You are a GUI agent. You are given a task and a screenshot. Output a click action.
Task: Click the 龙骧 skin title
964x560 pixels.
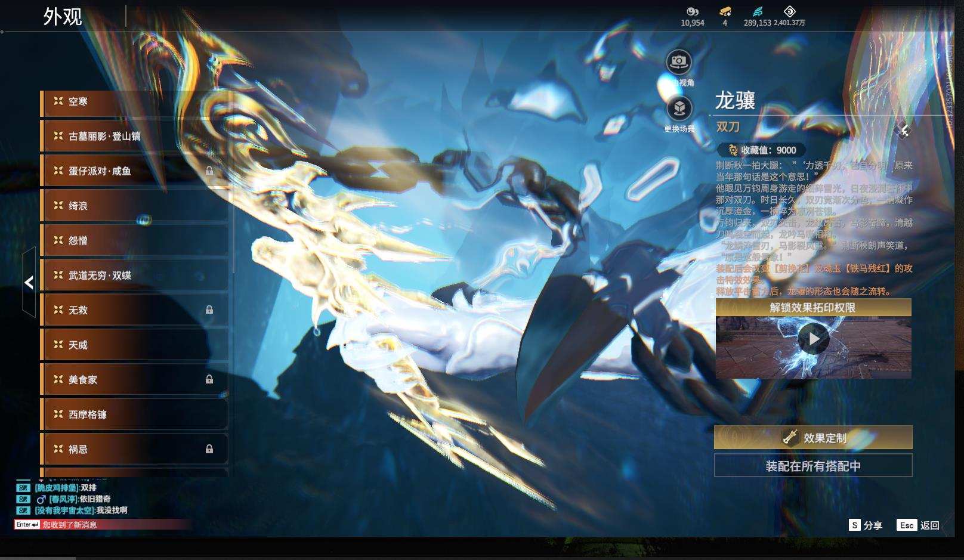coord(736,101)
